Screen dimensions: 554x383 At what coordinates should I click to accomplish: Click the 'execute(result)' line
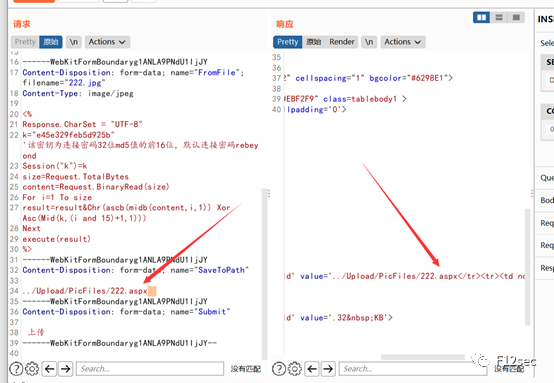[57, 239]
